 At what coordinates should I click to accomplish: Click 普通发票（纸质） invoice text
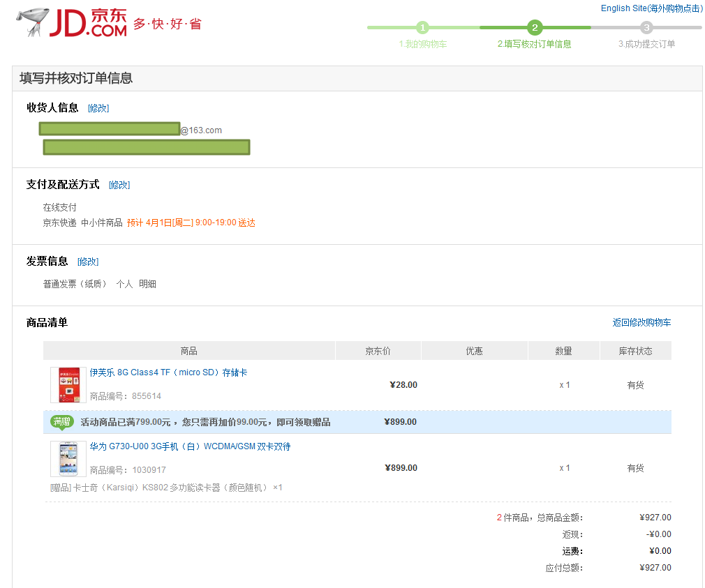(75, 284)
